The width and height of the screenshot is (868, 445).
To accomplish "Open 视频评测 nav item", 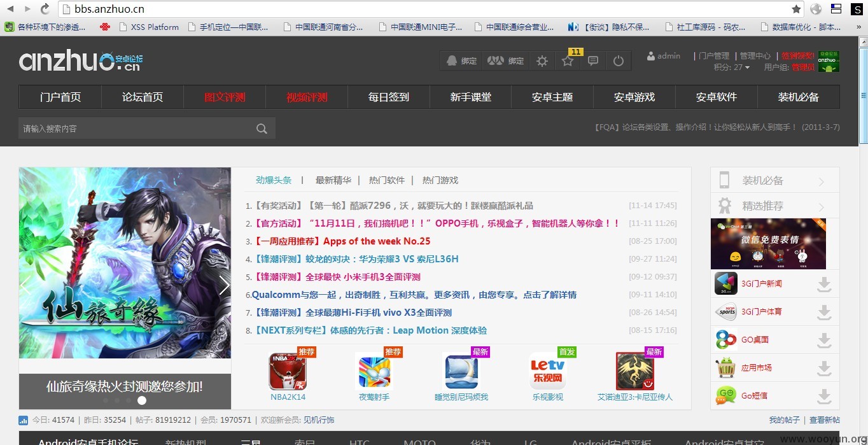I will pyautogui.click(x=307, y=97).
